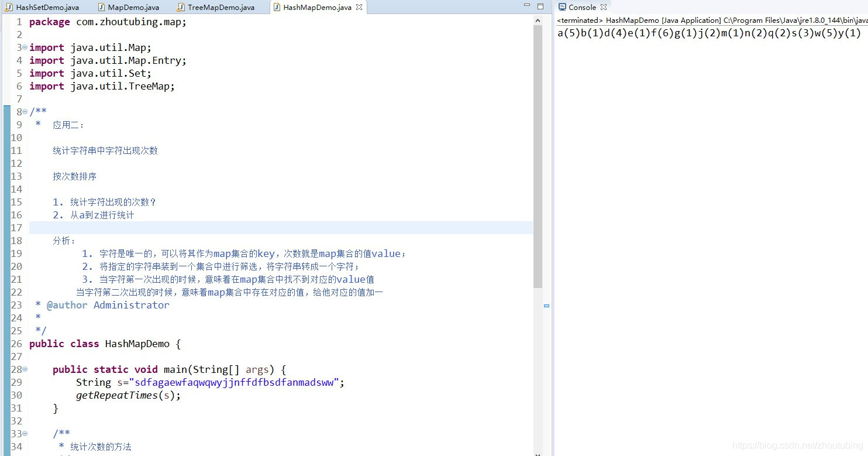Screen dimensions: 868x456
Task: Click the Java file icon on TreeMapDemo.java tab
Action: (181, 7)
